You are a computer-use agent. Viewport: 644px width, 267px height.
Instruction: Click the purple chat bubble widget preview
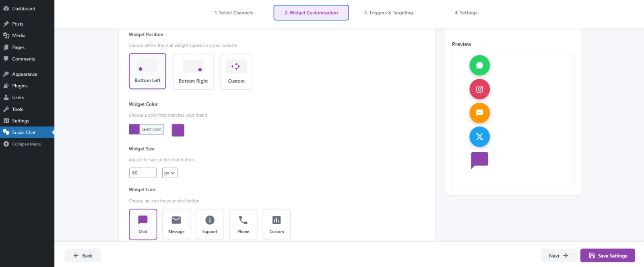[x=479, y=160]
